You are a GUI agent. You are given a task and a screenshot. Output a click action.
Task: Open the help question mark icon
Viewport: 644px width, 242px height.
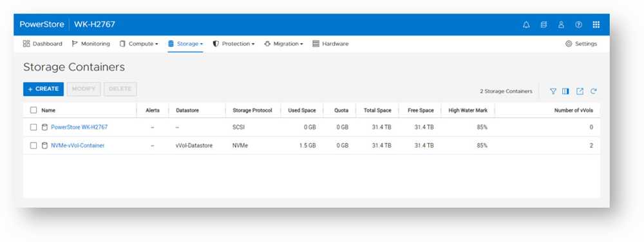point(579,25)
